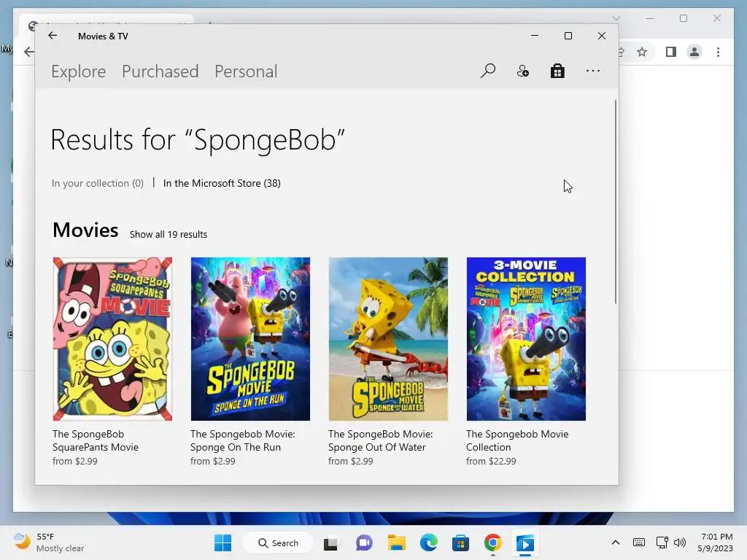747x560 pixels.
Task: Switch to the Explore tab
Action: click(x=79, y=71)
